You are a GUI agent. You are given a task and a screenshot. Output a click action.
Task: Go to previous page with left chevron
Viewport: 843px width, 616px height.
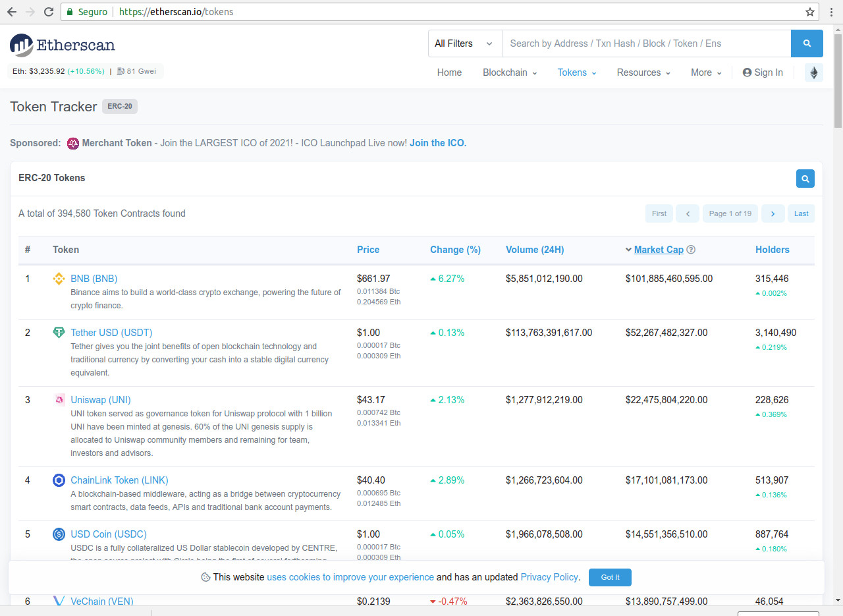[x=688, y=213]
